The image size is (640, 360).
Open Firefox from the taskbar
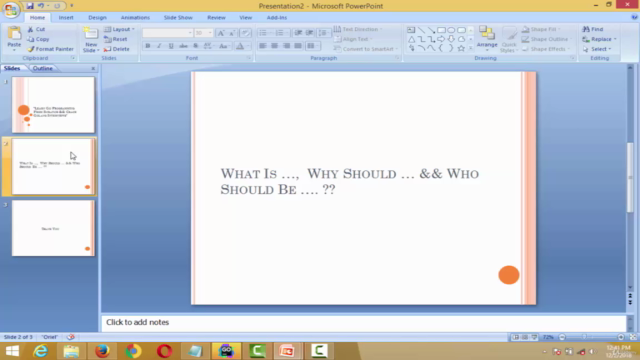102,351
